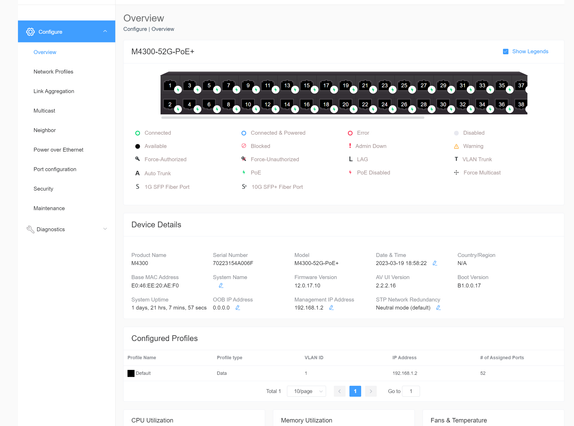Toggle the Show Legends checkbox
The width and height of the screenshot is (574, 426).
tap(506, 52)
